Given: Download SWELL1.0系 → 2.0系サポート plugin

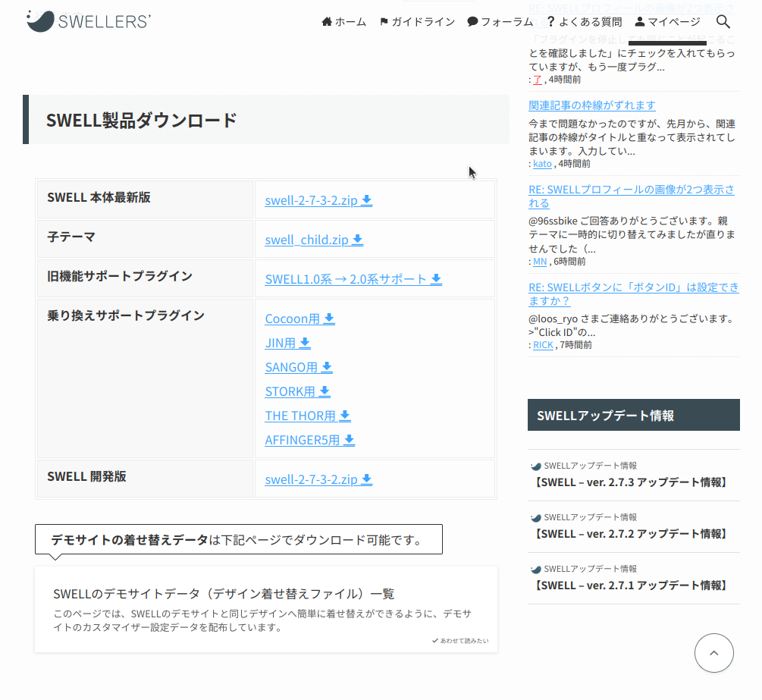Looking at the screenshot, I should click(x=353, y=279).
